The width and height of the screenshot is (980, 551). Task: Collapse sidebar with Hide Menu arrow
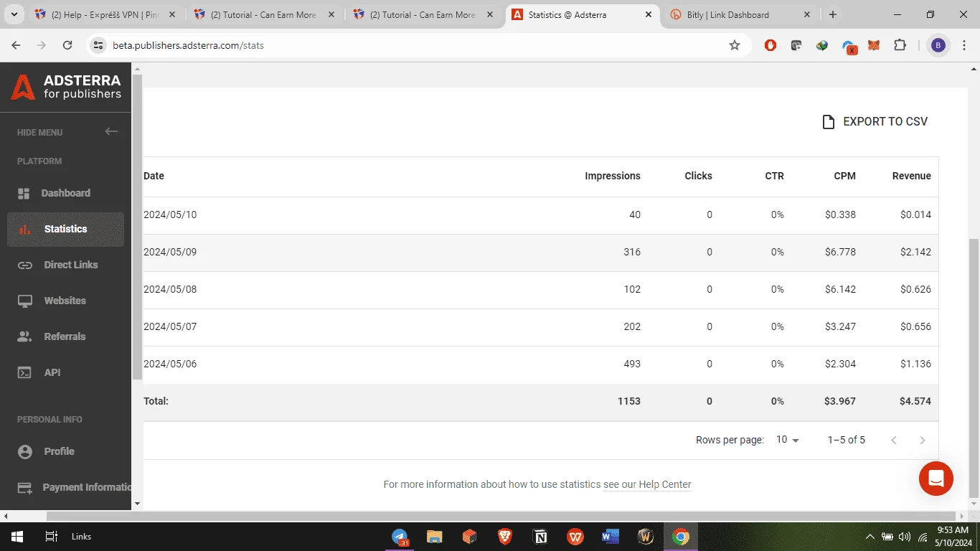[x=111, y=131]
